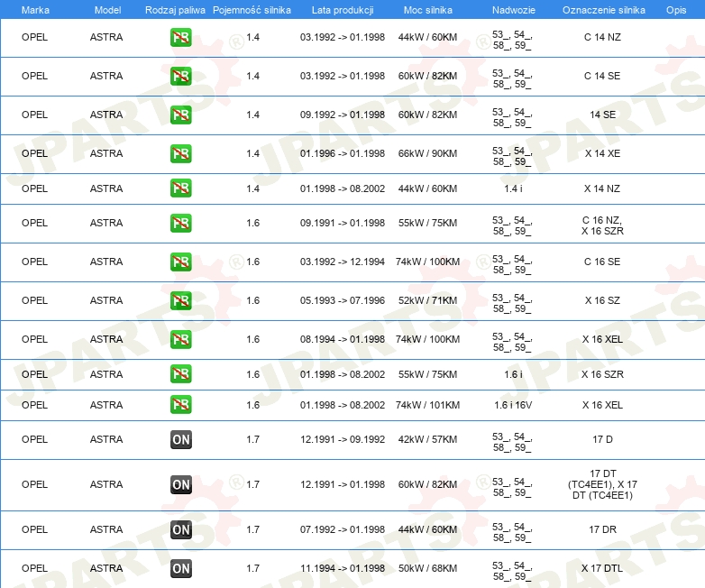Select engine code C 14 SE

click(x=602, y=76)
